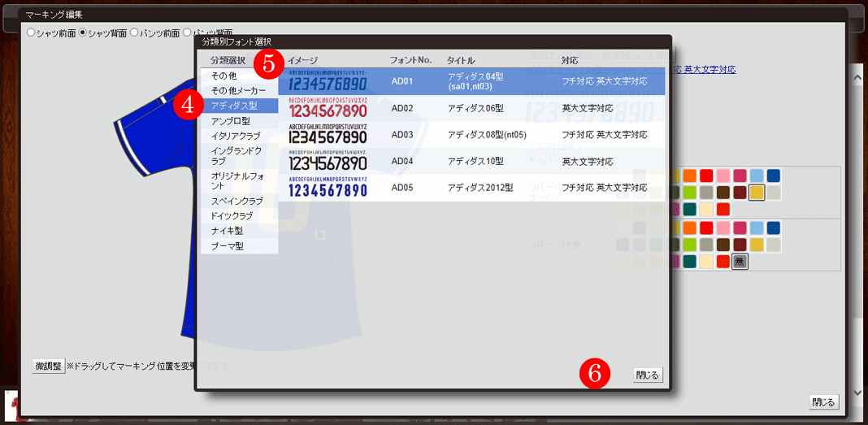Viewport: 868px width, 425px height.
Task: Click title アディダス04型 (sa01,nt03)
Action: pyautogui.click(x=475, y=81)
